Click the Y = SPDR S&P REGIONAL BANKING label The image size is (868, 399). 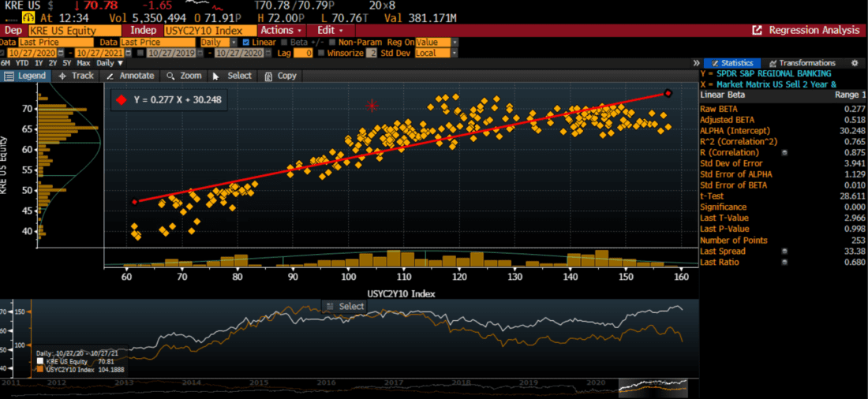click(765, 73)
